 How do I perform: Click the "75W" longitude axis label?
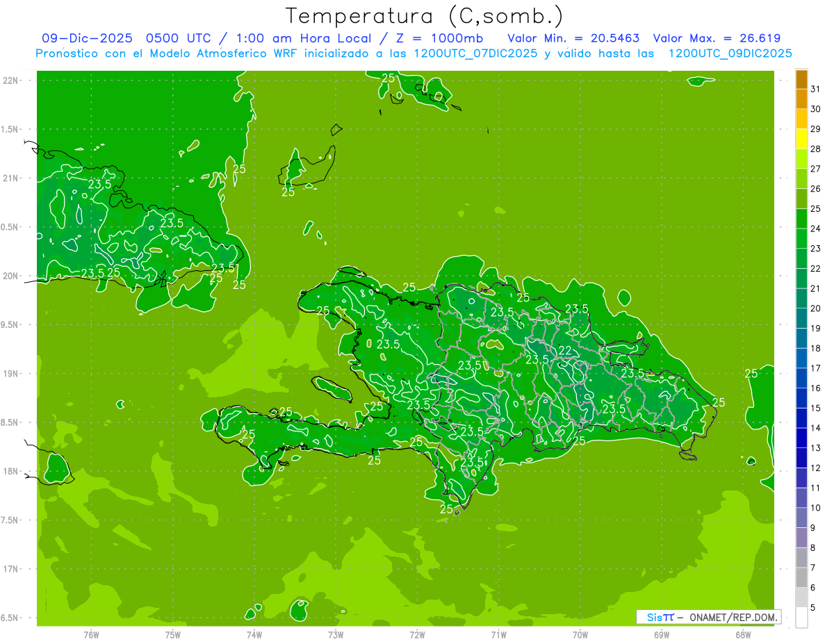pos(173,635)
